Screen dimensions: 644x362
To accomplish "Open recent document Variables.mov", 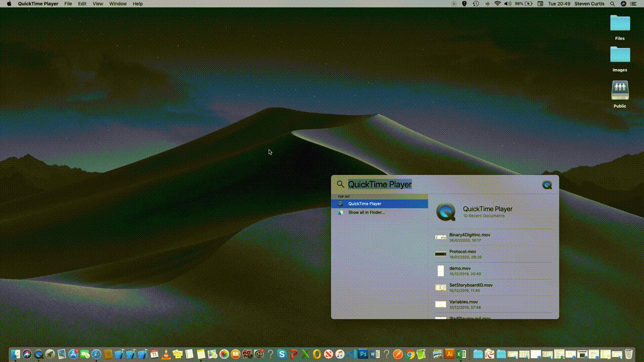I will (493, 304).
